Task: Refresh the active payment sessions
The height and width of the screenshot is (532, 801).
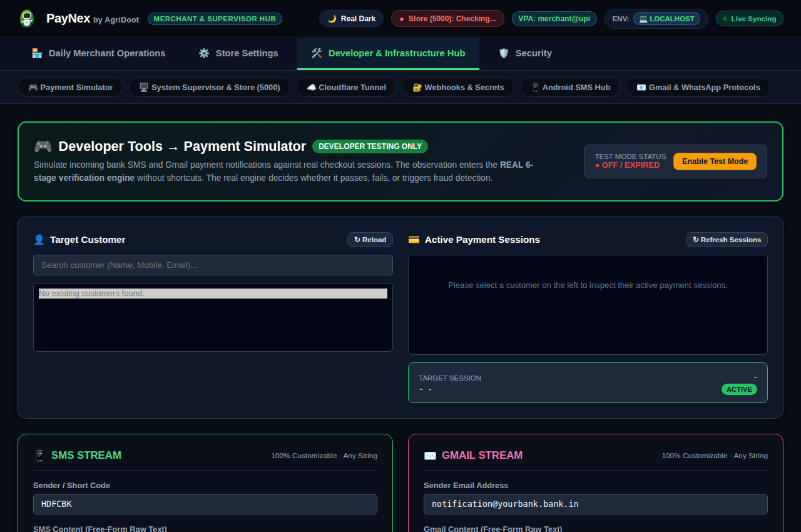Action: (x=727, y=240)
